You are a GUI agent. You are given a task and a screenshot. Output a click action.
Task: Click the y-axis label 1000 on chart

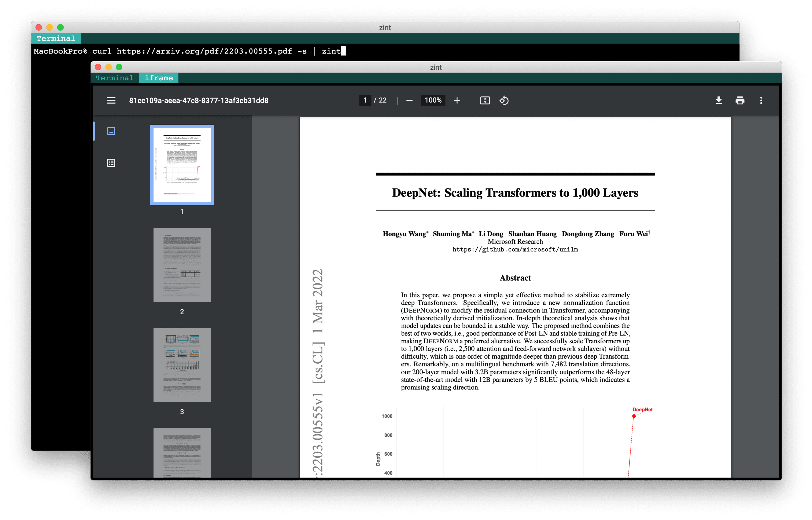click(x=387, y=416)
